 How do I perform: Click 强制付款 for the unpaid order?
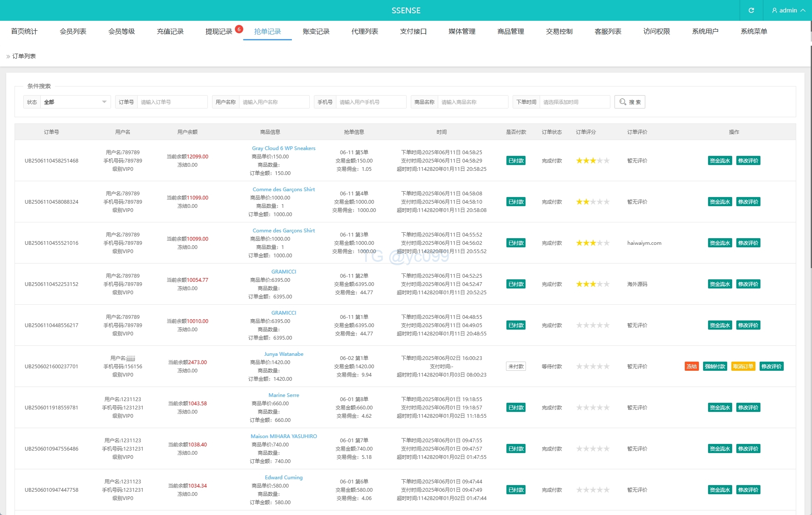pos(715,366)
